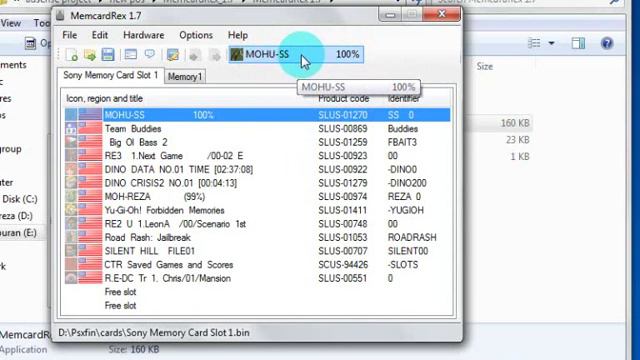Click product code SCUS-94426

click(x=343, y=264)
